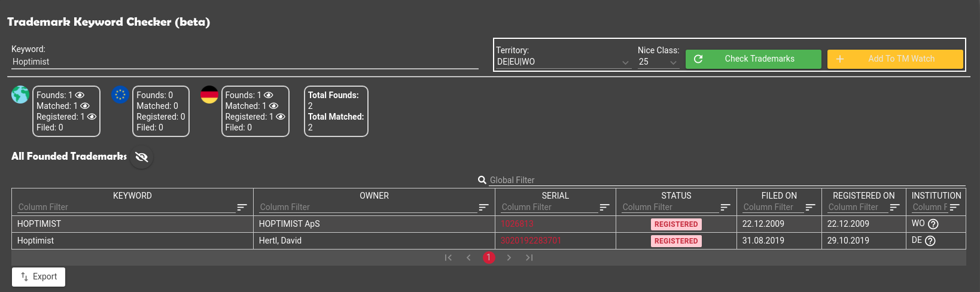Click the Global Filter search field
The width and height of the screenshot is (980, 292).
coord(727,180)
